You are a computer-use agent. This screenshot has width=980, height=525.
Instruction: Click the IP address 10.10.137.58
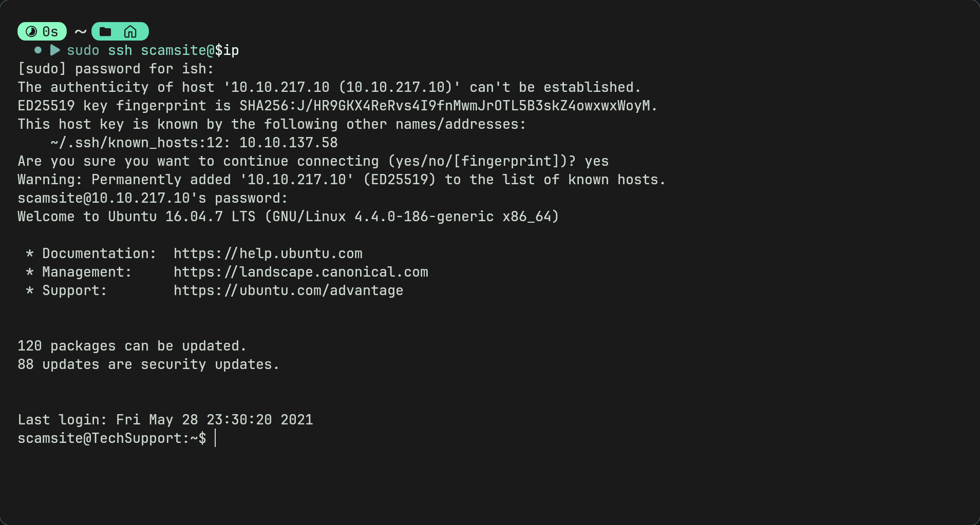289,143
